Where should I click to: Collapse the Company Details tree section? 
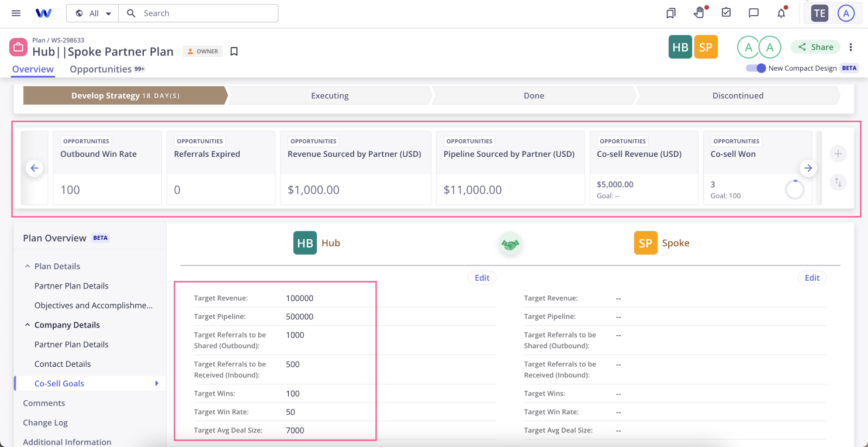(x=27, y=325)
